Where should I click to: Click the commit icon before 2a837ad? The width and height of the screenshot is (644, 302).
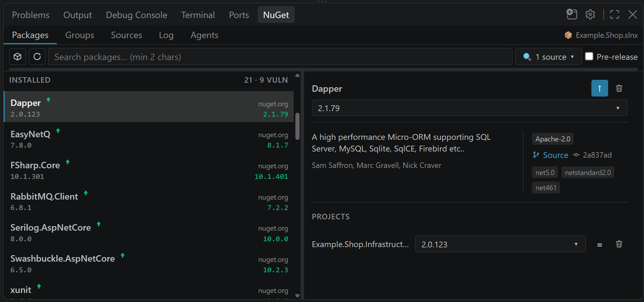pyautogui.click(x=576, y=155)
